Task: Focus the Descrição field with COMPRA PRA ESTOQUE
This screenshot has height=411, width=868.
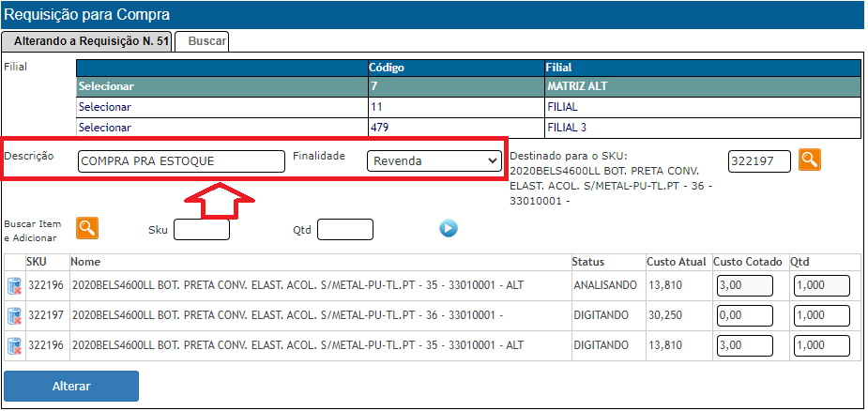Action: point(181,161)
